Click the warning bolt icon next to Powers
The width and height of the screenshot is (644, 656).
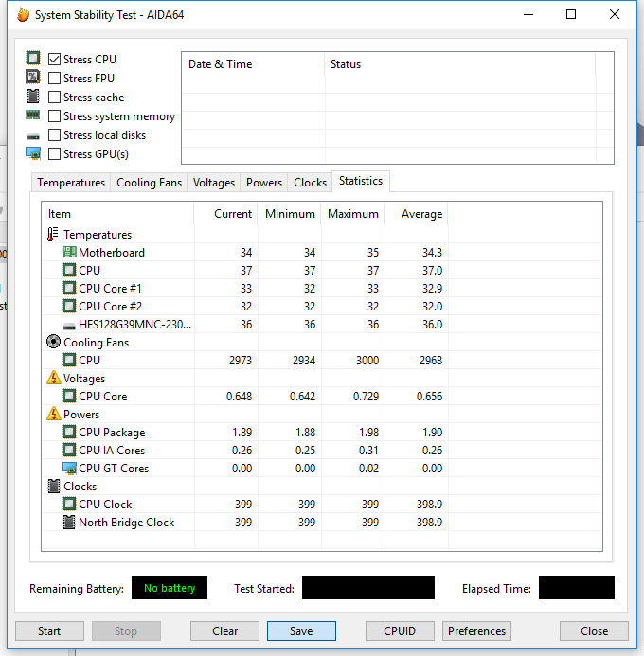pyautogui.click(x=54, y=414)
